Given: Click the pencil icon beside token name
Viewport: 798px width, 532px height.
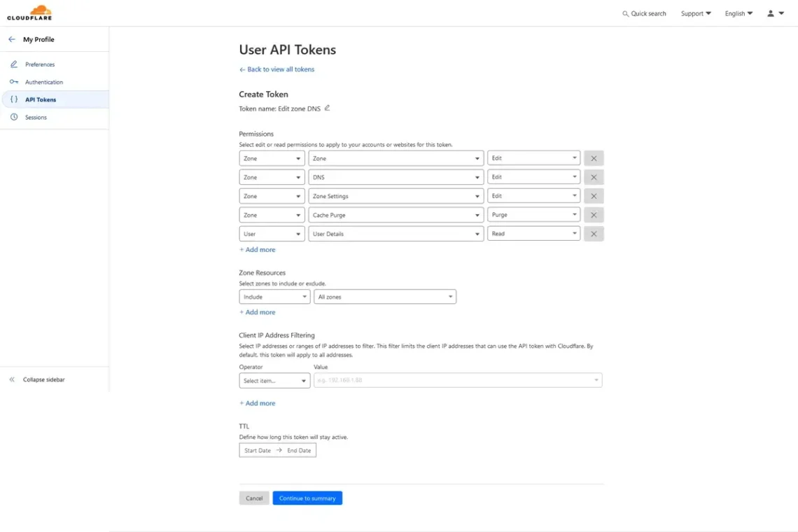Looking at the screenshot, I should tap(327, 108).
